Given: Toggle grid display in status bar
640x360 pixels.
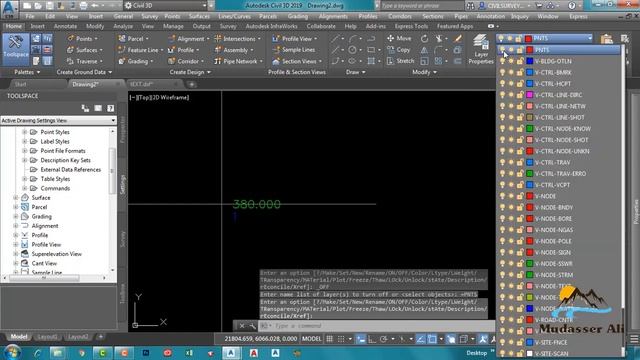Looking at the screenshot, I should (329, 339).
